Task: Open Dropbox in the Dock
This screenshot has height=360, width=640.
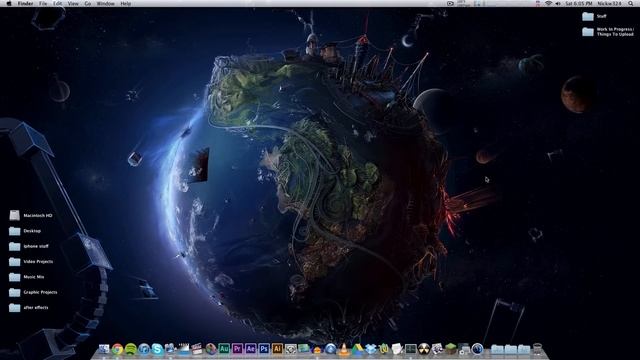Action: coord(371,349)
